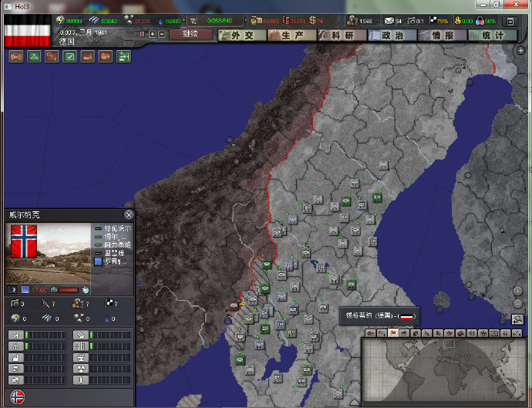Open the 生产 production tab
The height and width of the screenshot is (408, 532).
(291, 35)
